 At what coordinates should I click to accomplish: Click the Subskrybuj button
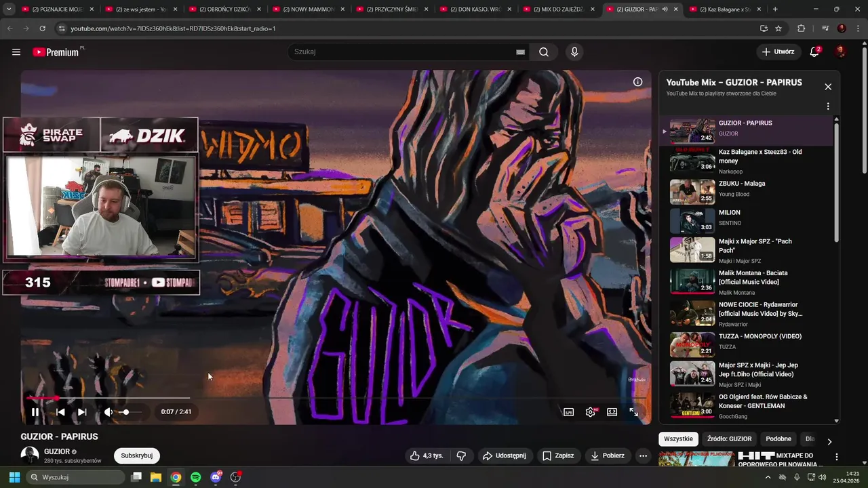[137, 455]
